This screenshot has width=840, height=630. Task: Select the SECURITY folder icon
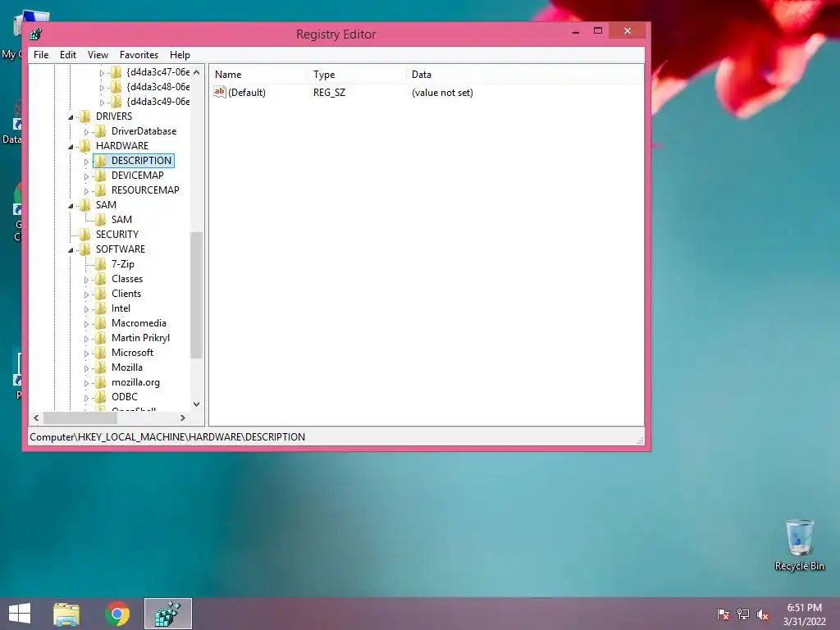pos(84,235)
